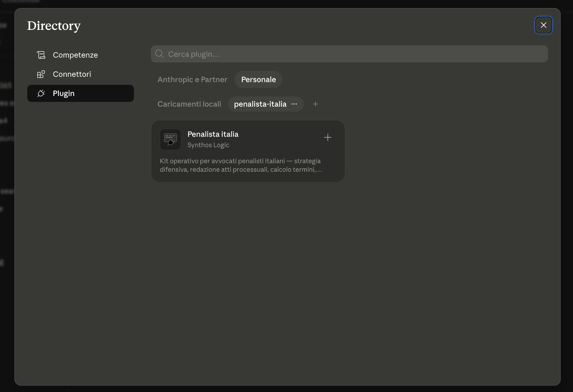This screenshot has height=392, width=573.
Task: Open the Penalista italia plugin thumbnail
Action: (x=170, y=139)
